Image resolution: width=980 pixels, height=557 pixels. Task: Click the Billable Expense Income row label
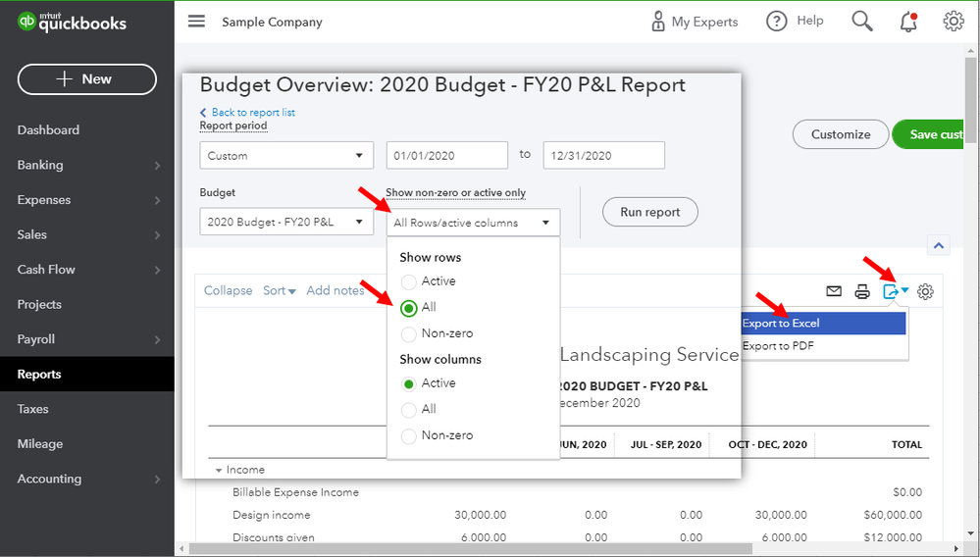(x=295, y=492)
